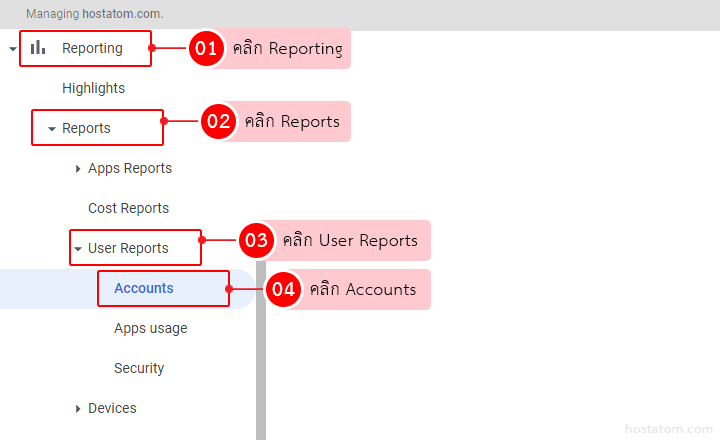
Task: Select the User Reports label
Action: coord(128,248)
